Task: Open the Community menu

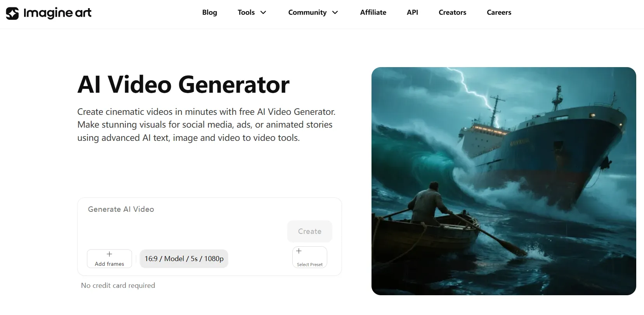Action: [313, 12]
